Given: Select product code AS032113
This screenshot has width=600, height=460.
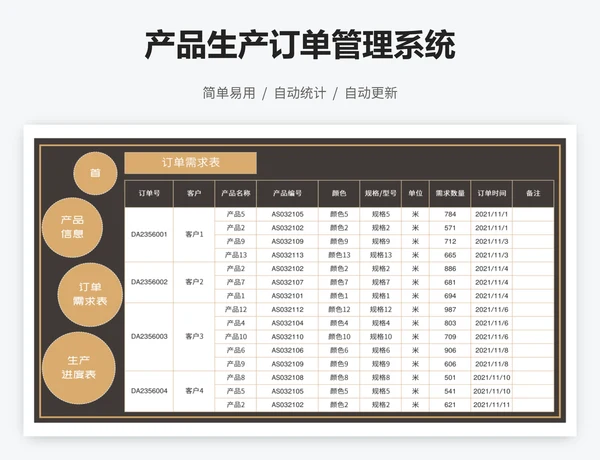Looking at the screenshot, I should pos(287,255).
